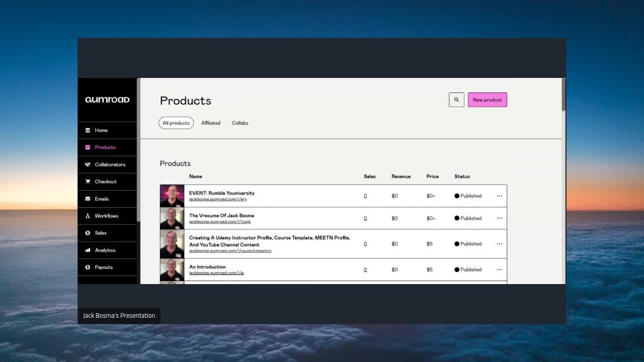Click $5 price of An Introduction
This screenshot has height=362, width=644.
[x=429, y=269]
